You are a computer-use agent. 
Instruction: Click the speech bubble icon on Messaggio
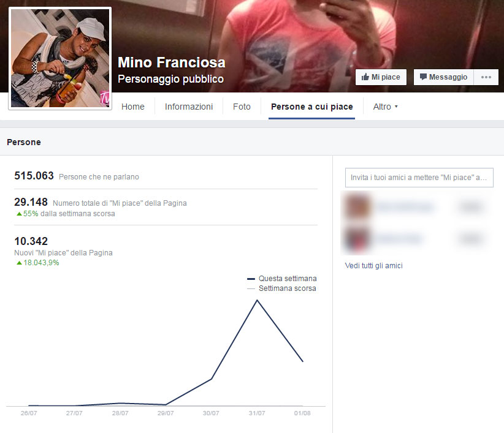[423, 77]
